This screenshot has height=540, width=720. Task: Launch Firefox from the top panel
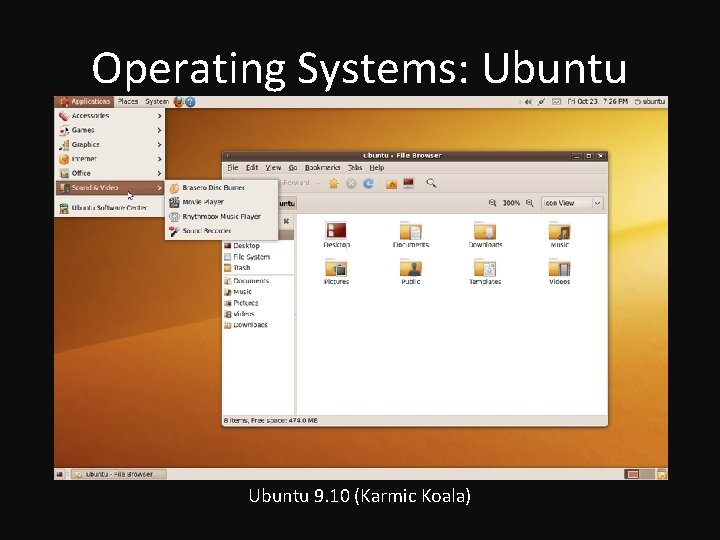(178, 102)
